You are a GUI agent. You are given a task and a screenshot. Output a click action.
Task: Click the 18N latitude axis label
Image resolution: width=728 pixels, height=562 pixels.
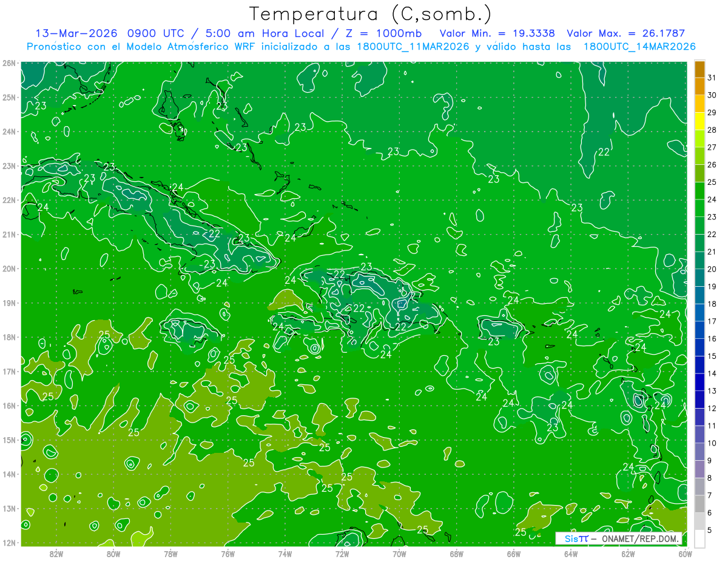(x=9, y=337)
